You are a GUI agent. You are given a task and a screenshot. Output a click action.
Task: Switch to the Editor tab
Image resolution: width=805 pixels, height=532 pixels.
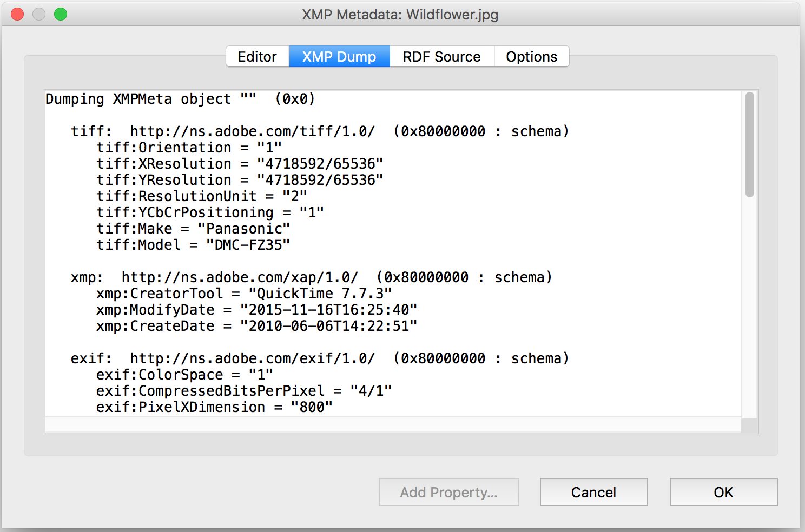pos(258,57)
